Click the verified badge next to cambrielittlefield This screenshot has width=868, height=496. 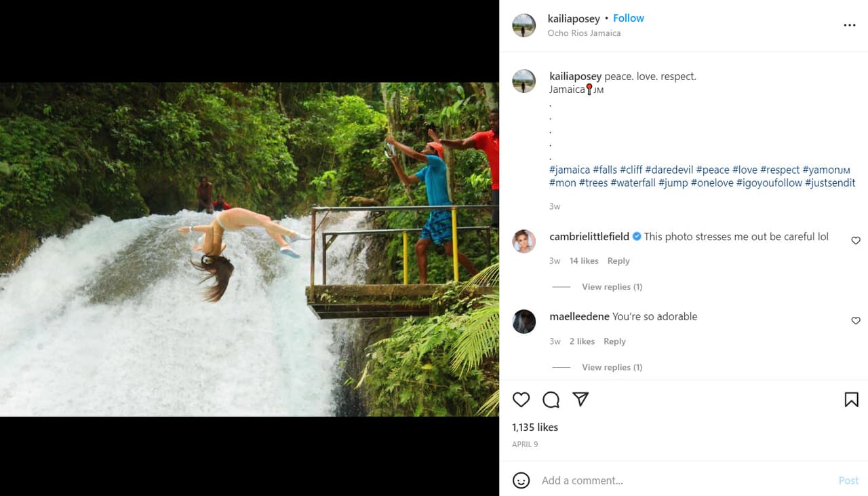636,237
